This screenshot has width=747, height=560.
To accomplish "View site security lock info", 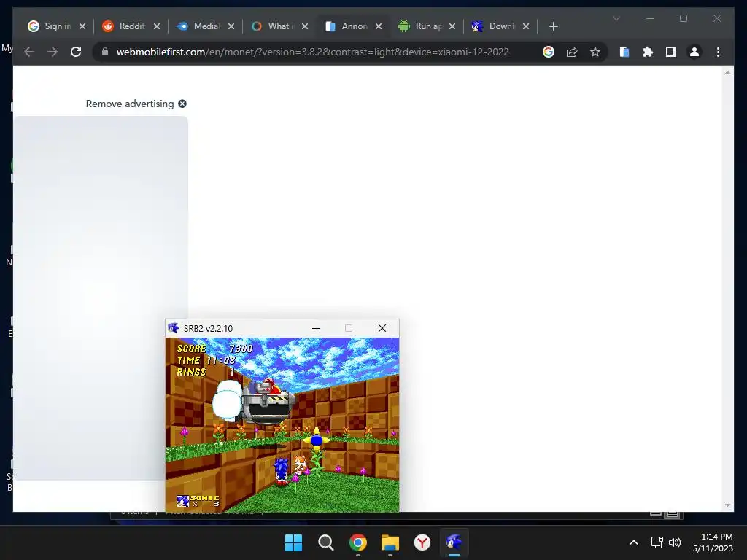I will tap(105, 52).
